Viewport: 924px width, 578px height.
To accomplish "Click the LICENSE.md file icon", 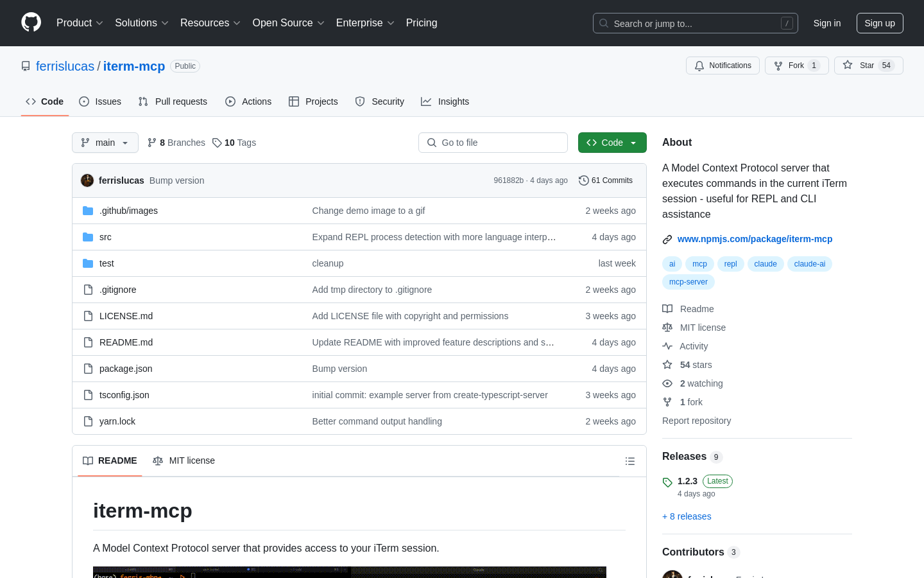I will point(88,316).
